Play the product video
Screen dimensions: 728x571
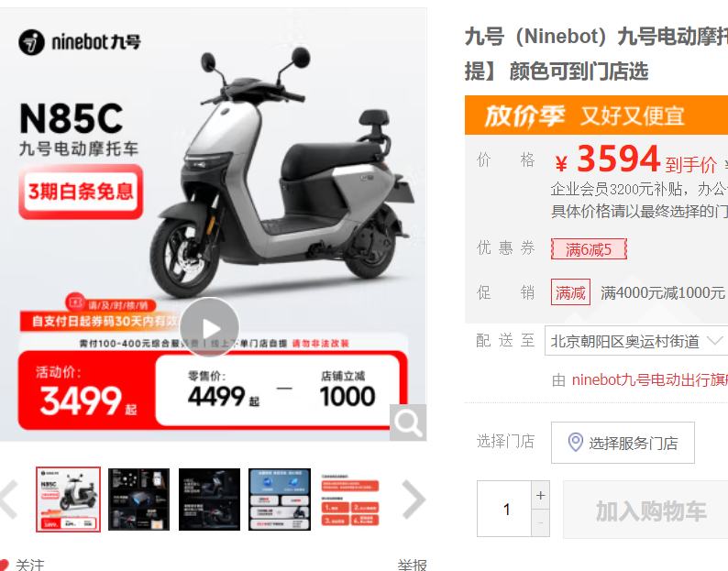coord(209,328)
